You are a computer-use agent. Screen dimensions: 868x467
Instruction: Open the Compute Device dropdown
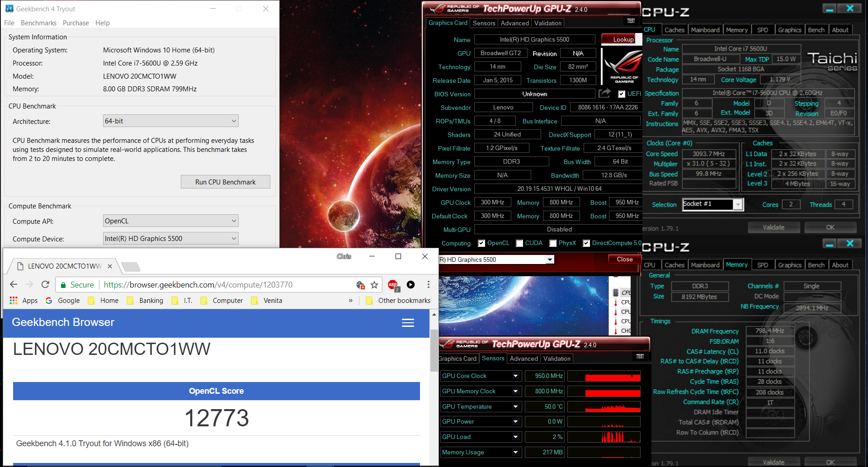(171, 238)
